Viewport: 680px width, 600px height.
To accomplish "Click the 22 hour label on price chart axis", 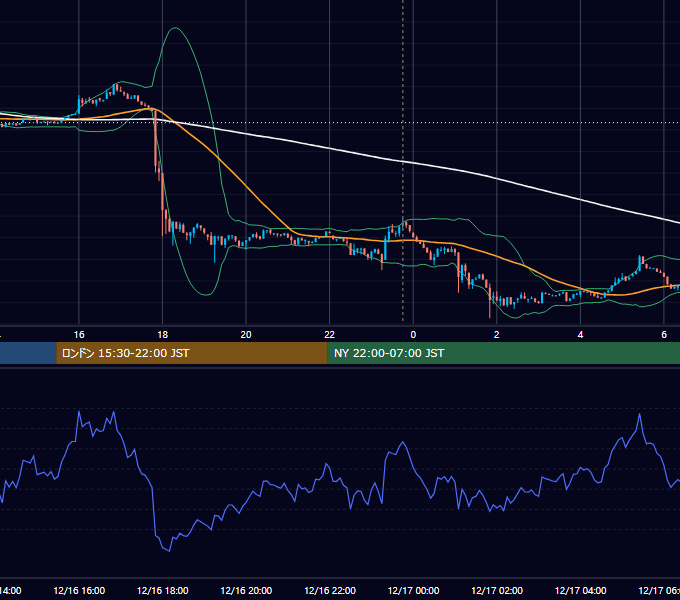I will click(x=330, y=335).
